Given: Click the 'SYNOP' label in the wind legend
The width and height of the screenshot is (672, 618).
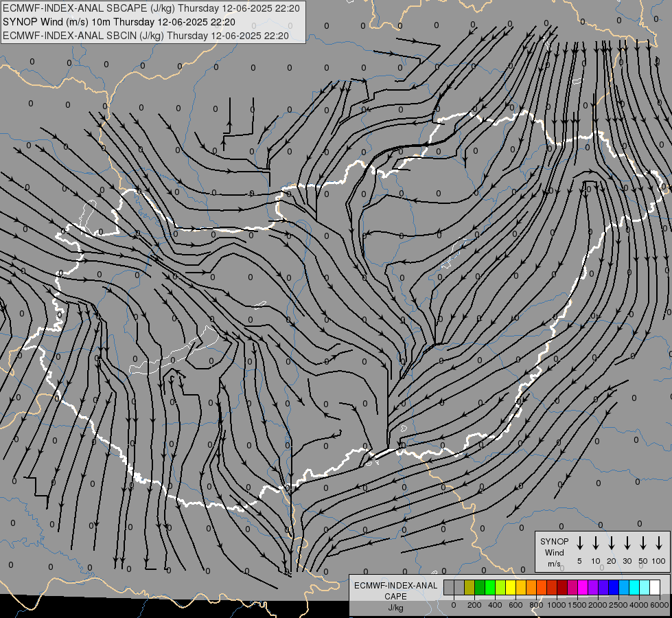Looking at the screenshot, I should (x=554, y=541).
